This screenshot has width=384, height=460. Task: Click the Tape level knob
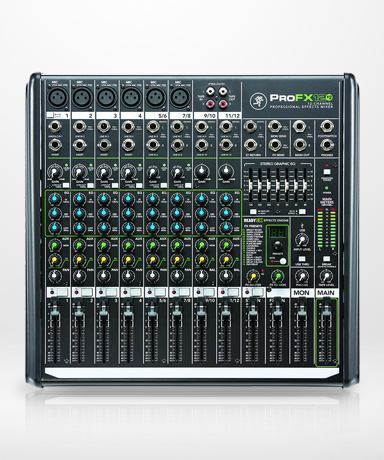[x=326, y=276]
